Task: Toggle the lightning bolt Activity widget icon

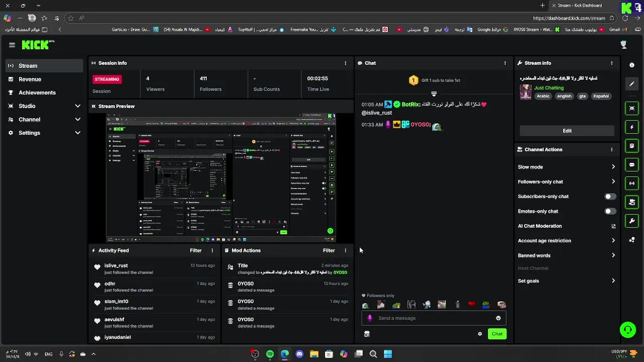Action: pos(632,127)
